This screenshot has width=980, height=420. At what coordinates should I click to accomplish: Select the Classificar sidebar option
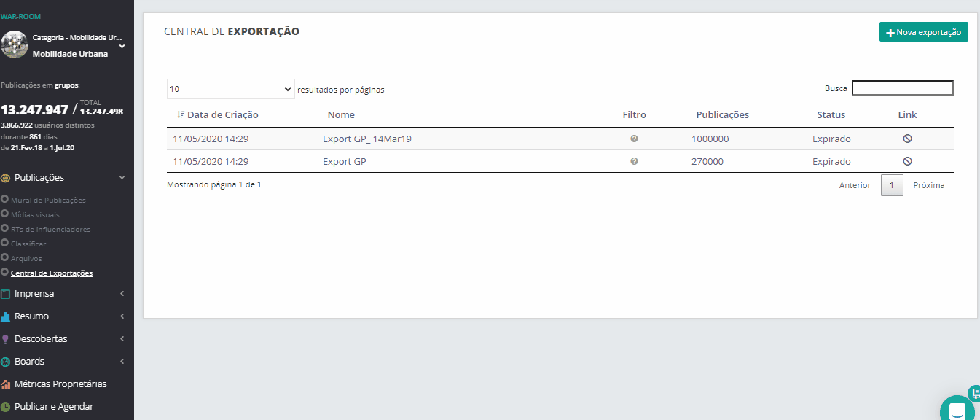coord(28,244)
